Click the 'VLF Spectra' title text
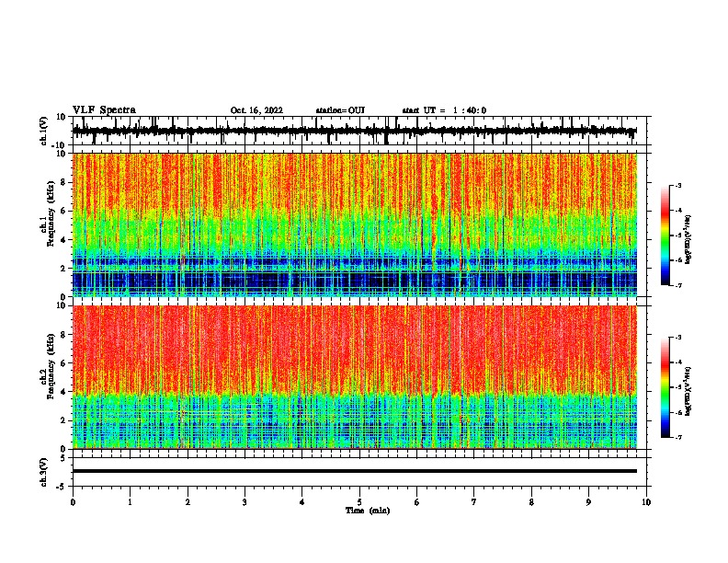Image resolution: width=728 pixels, height=563 pixels. point(104,109)
